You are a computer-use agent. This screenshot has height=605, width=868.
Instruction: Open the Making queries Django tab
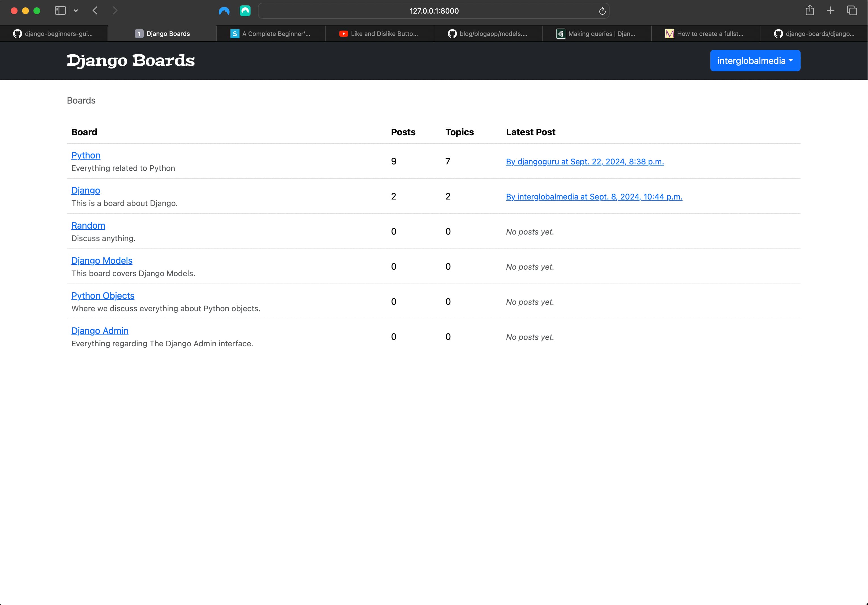[x=597, y=34]
